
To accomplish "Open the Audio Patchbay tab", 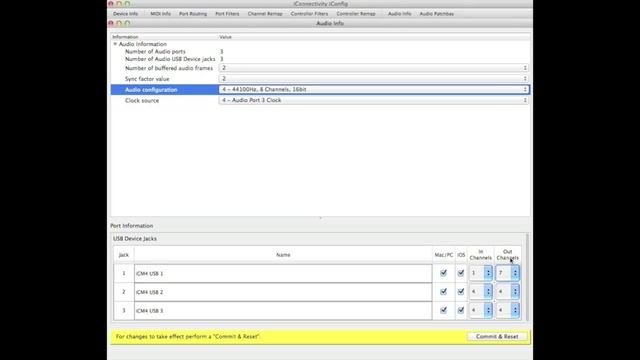I will coord(436,14).
